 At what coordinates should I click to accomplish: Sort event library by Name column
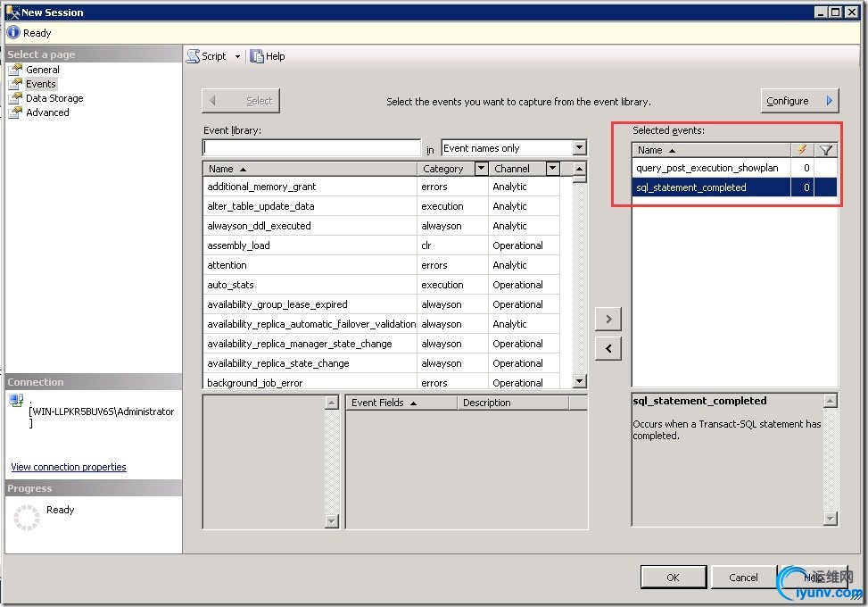tap(310, 169)
